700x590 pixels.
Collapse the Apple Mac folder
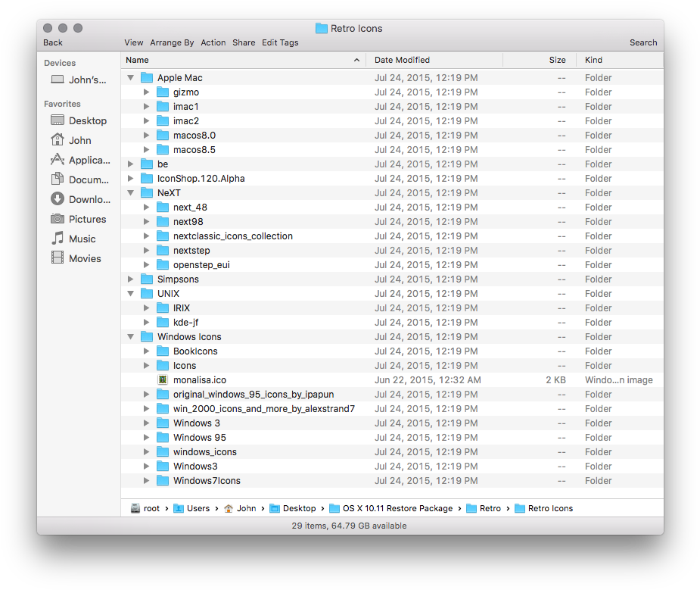pos(130,77)
